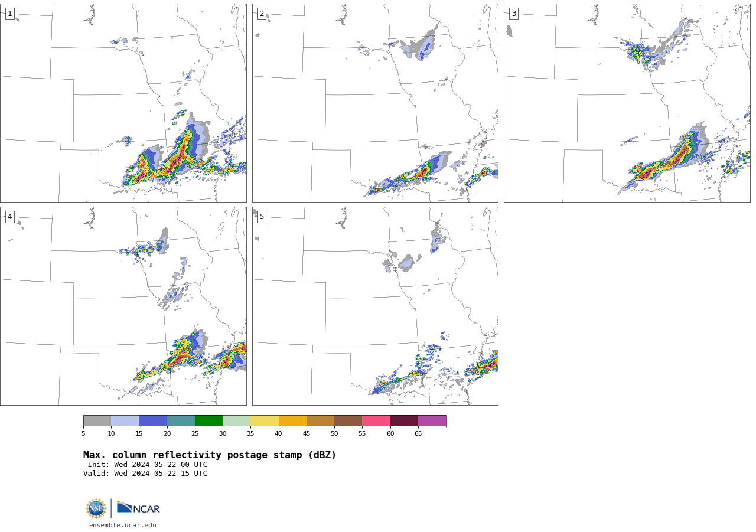Click the panel number 2 label

tap(262, 14)
